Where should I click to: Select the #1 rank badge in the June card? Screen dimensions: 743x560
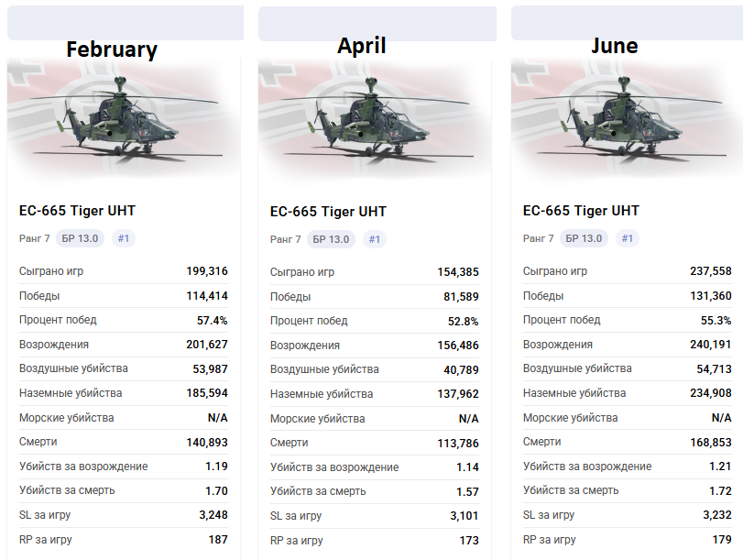627,238
